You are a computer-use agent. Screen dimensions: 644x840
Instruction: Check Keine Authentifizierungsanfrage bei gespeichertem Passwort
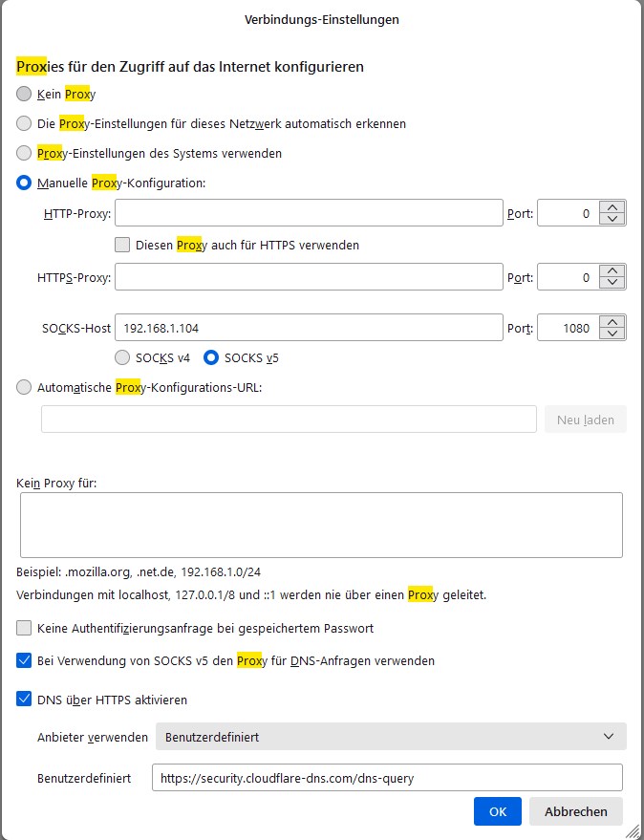[x=24, y=629]
